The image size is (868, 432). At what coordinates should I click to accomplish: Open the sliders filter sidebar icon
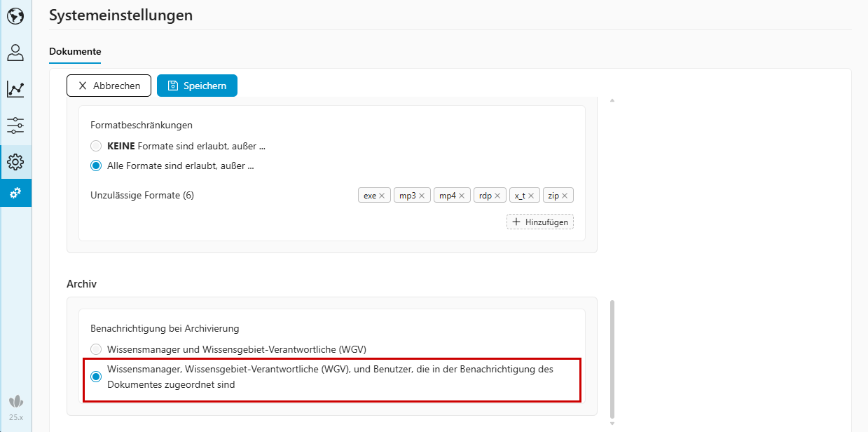pos(15,126)
